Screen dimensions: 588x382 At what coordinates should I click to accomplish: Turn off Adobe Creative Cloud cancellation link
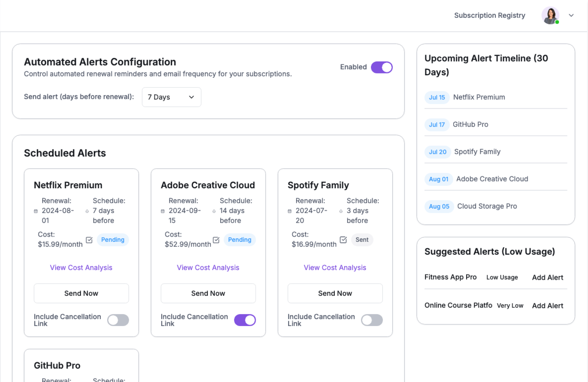click(x=245, y=320)
